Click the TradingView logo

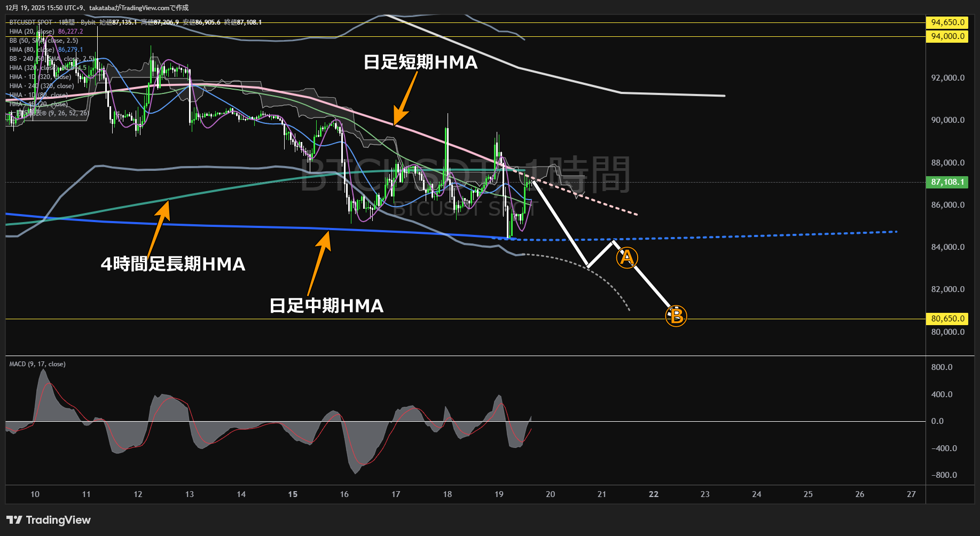(49, 520)
